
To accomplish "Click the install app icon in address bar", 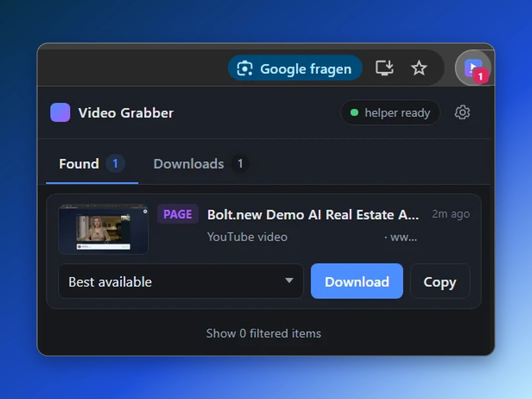I will [x=384, y=68].
